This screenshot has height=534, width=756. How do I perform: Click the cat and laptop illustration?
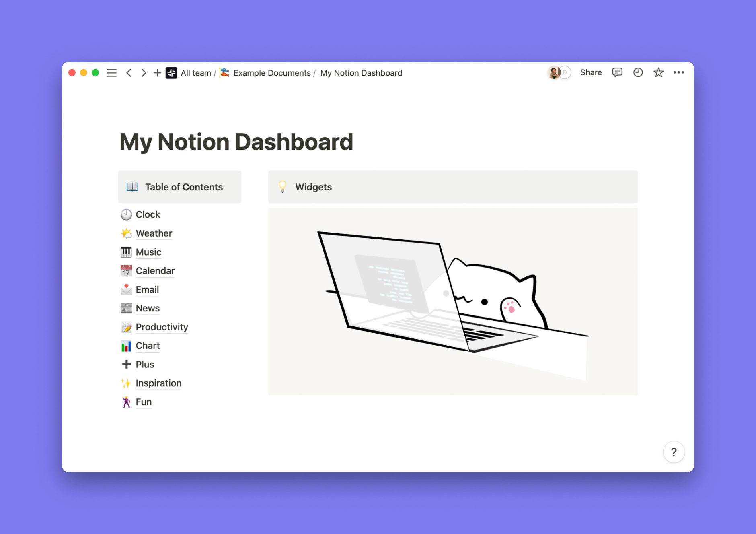coord(453,301)
